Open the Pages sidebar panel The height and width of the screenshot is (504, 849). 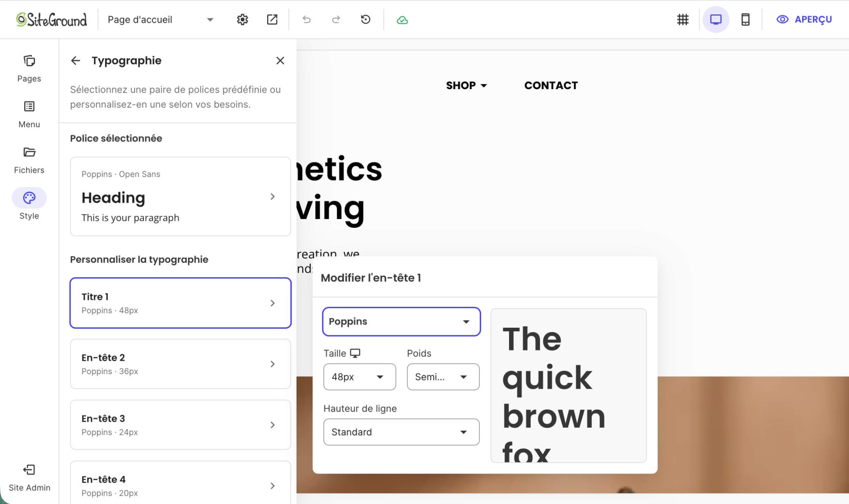29,69
